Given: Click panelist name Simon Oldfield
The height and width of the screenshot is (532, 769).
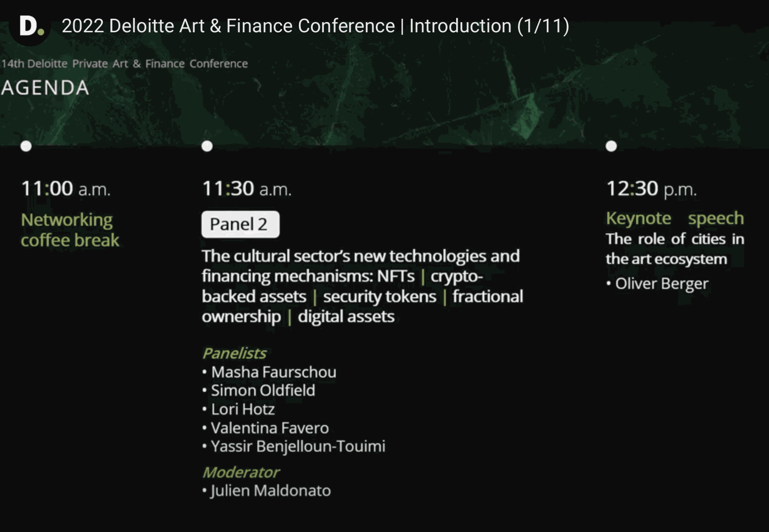Looking at the screenshot, I should [263, 390].
